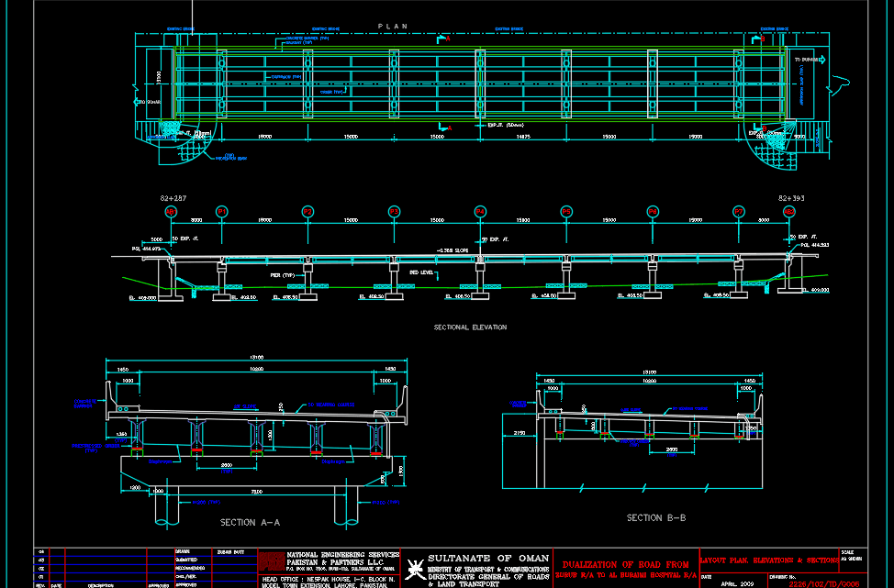
Task: Click the PLAN drawing title
Action: pyautogui.click(x=393, y=27)
